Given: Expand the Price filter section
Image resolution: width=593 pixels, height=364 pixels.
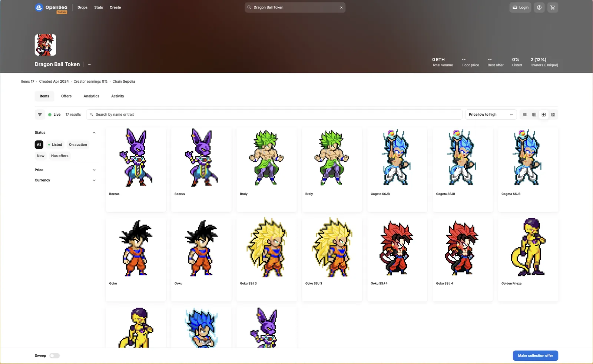Looking at the screenshot, I should click(94, 170).
